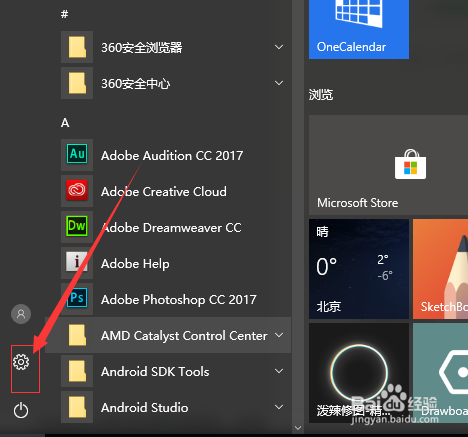Expand the 360安全浏览器 folder chevron
Viewport: 468px width, 437px height.
tap(279, 47)
